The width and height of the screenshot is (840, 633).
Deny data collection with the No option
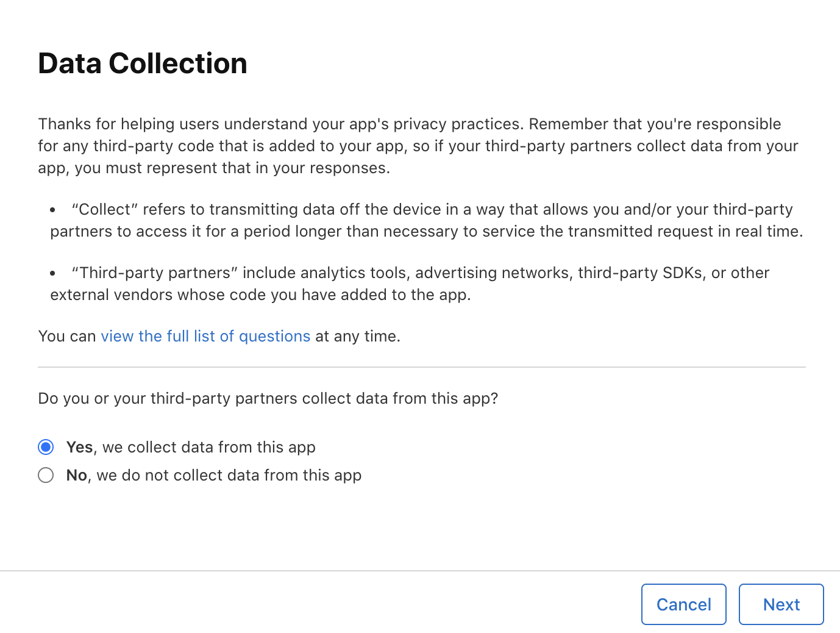point(46,474)
